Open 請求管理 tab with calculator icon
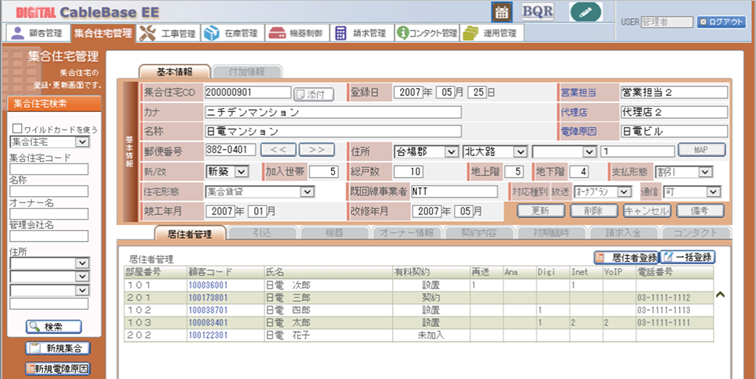 point(361,33)
